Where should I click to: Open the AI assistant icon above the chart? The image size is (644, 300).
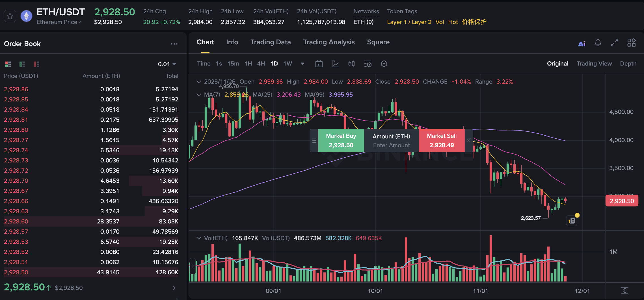582,43
